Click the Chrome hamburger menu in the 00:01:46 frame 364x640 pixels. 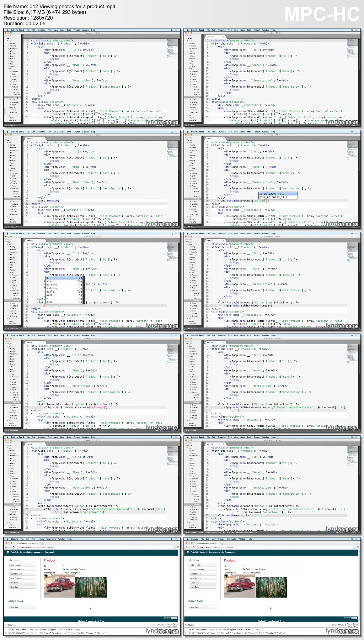coord(177,547)
